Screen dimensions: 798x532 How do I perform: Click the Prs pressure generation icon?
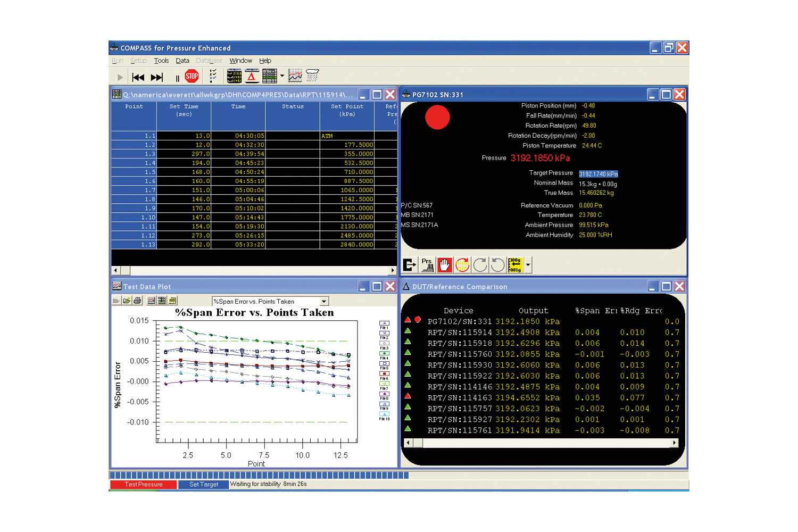pos(426,264)
